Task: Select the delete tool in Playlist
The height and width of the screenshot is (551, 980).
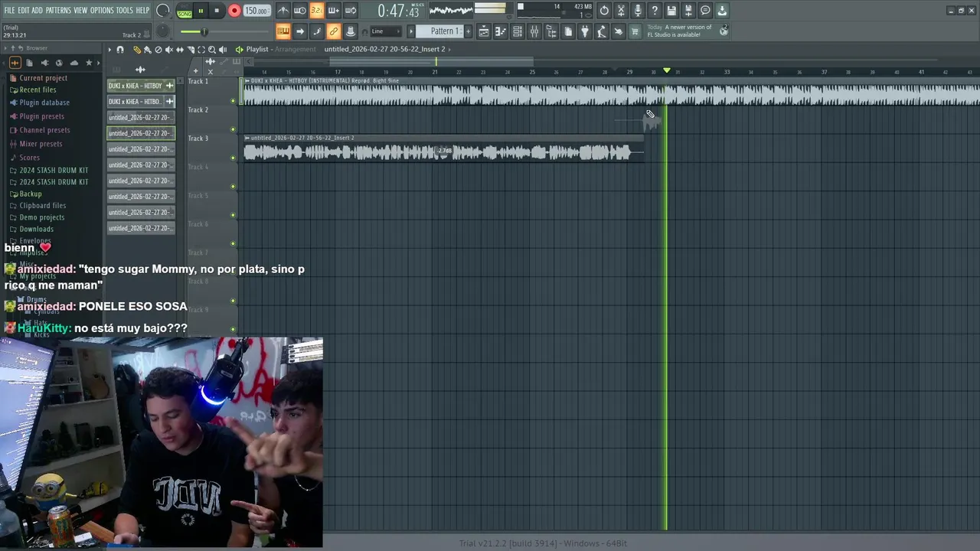Action: (158, 50)
